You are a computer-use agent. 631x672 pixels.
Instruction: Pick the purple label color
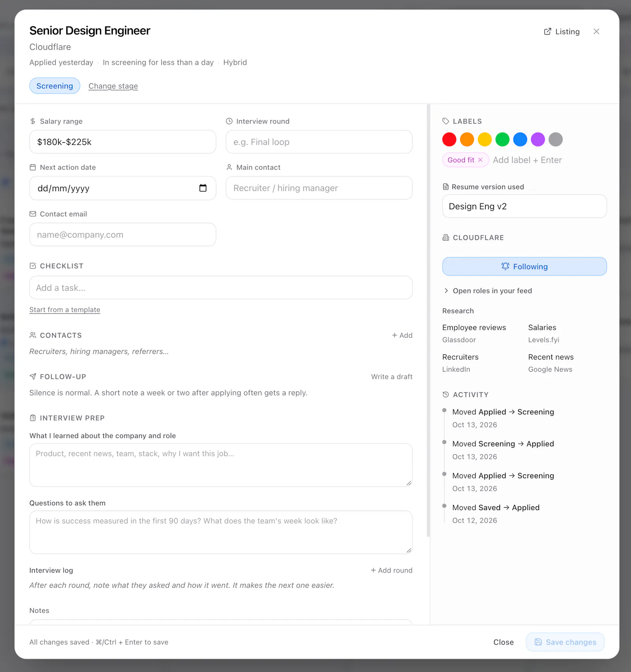click(538, 140)
